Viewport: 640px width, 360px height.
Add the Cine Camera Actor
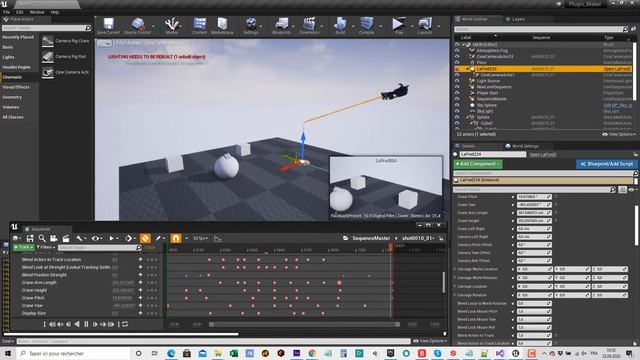66,72
